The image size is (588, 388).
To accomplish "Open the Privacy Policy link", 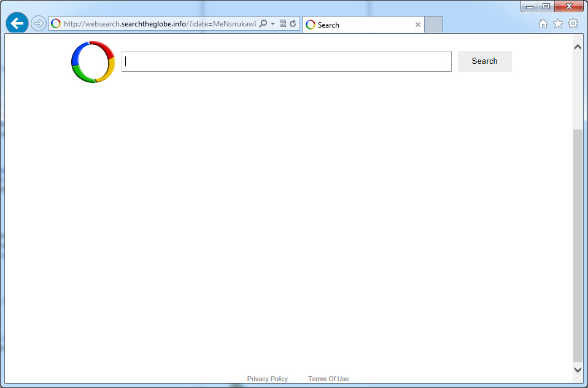I will click(x=268, y=379).
